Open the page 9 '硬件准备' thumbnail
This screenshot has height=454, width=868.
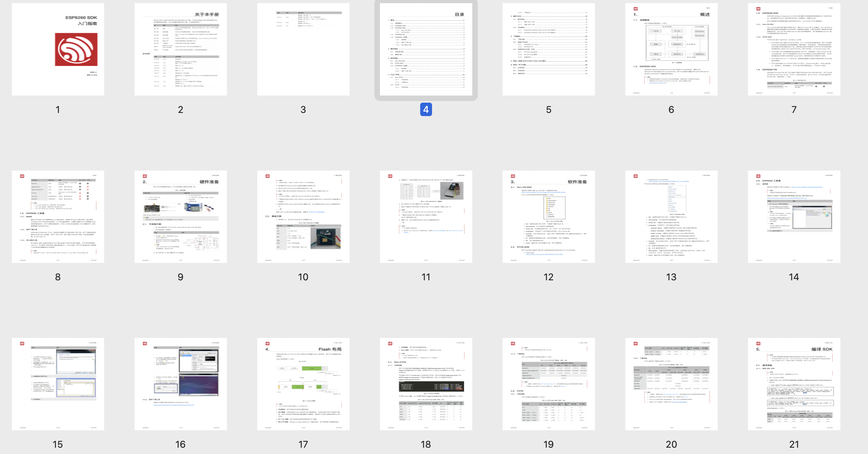coord(181,217)
